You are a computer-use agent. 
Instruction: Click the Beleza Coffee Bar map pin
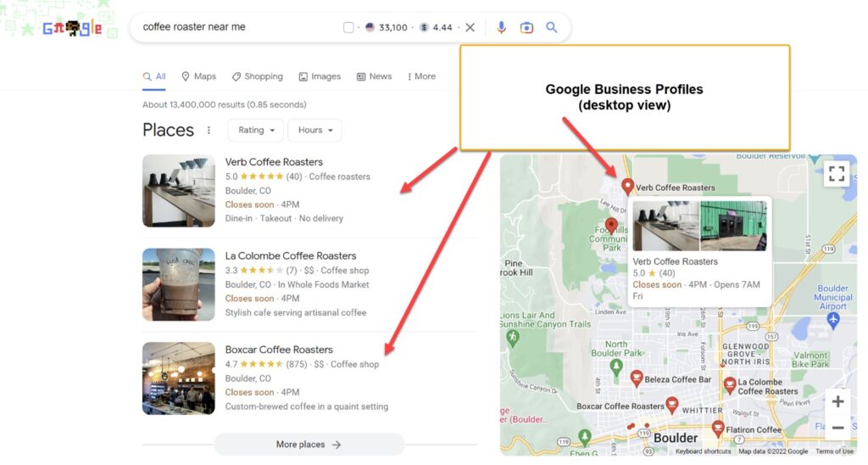click(636, 378)
